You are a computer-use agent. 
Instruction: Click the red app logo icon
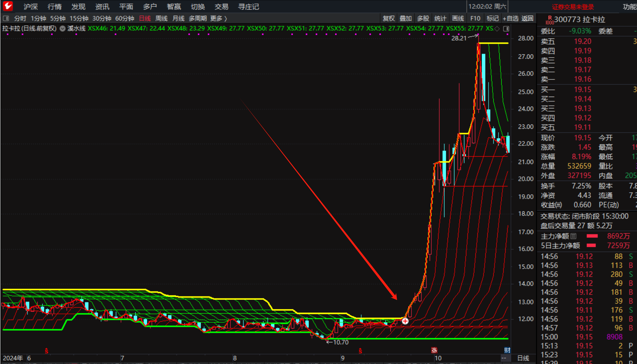(8, 6)
